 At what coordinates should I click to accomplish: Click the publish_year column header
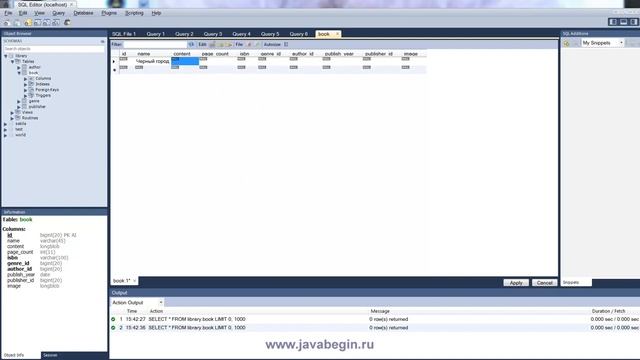click(x=339, y=54)
